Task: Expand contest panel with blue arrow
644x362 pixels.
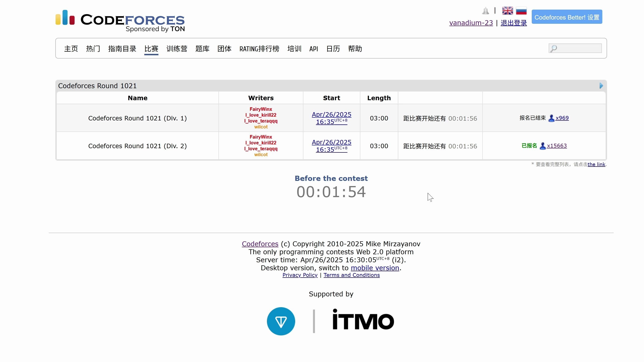Action: (601, 86)
